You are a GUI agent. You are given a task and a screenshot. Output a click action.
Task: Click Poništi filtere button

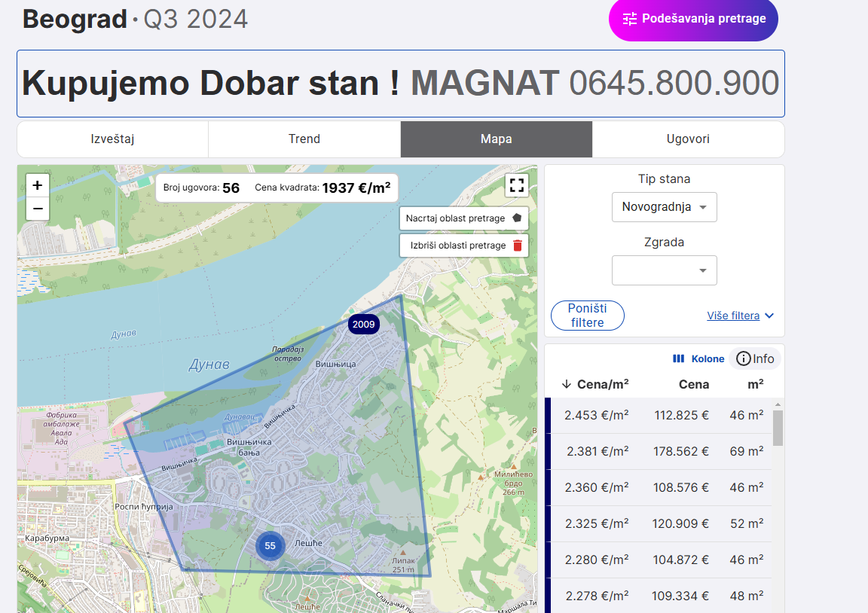click(x=588, y=316)
